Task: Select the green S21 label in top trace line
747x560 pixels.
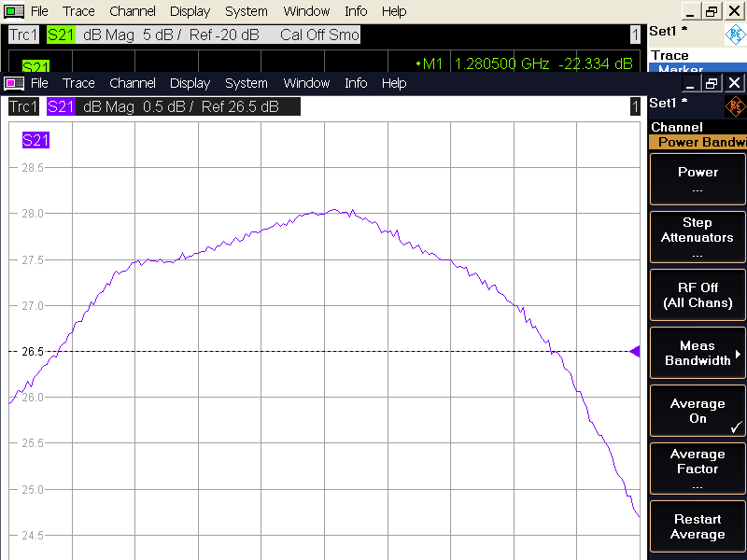Action: click(x=61, y=35)
